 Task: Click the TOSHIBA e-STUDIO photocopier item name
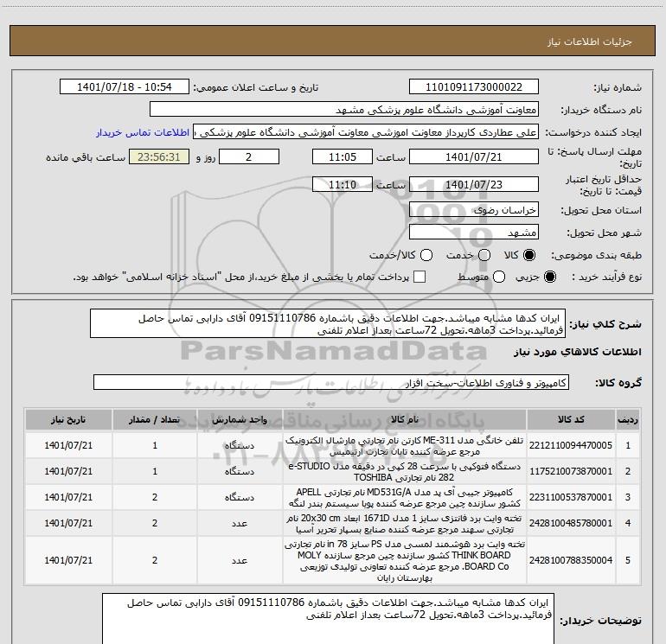point(404,472)
